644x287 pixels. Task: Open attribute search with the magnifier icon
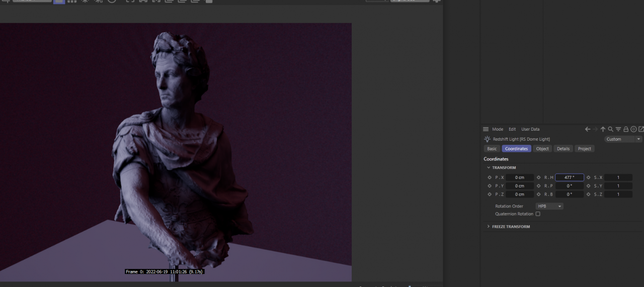tap(611, 129)
